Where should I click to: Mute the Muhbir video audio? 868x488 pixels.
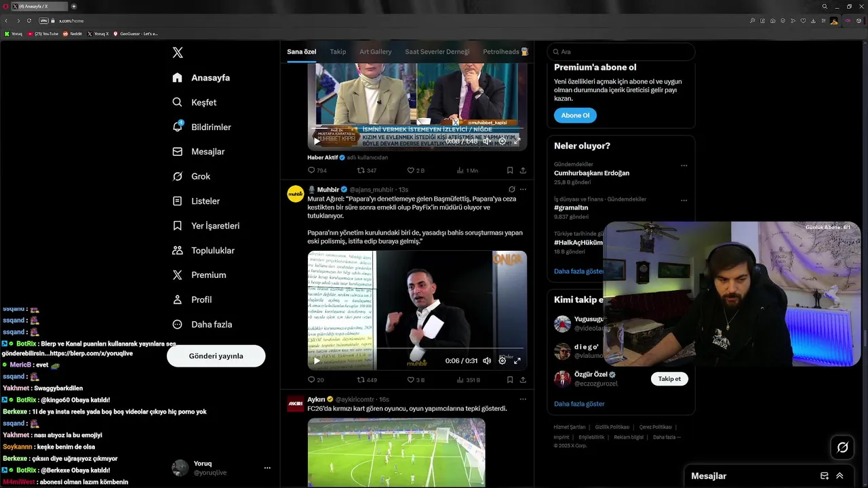click(x=487, y=361)
